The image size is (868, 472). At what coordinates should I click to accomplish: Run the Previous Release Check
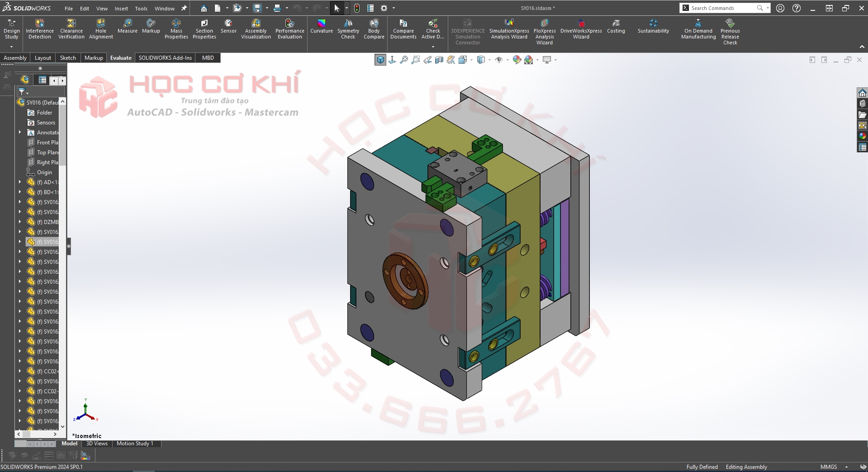730,32
